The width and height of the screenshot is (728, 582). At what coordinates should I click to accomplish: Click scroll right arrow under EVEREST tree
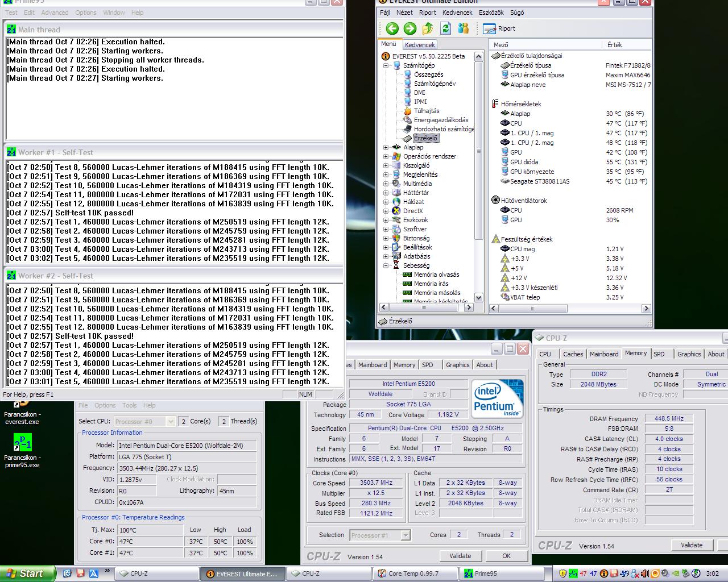coord(469,307)
